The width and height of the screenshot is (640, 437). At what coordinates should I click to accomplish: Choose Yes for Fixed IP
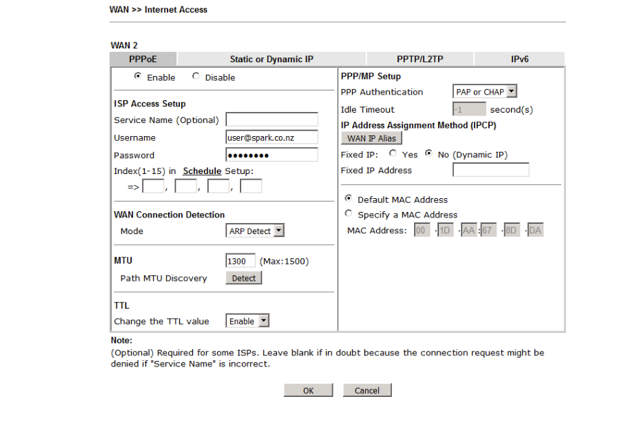[393, 155]
